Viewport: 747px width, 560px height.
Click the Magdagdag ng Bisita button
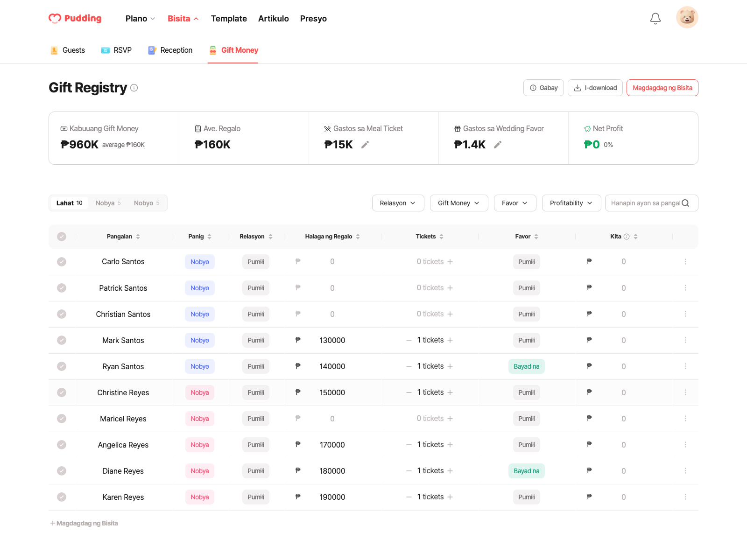(x=662, y=88)
